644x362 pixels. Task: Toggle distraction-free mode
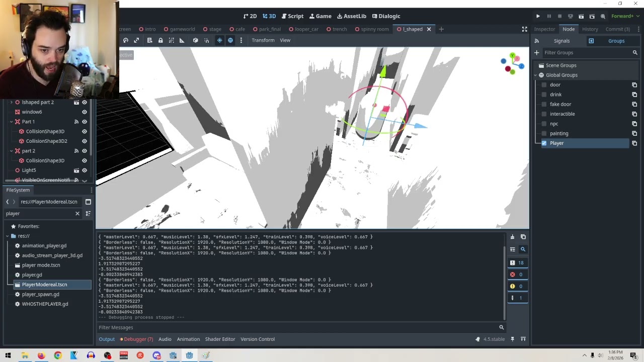click(x=524, y=29)
